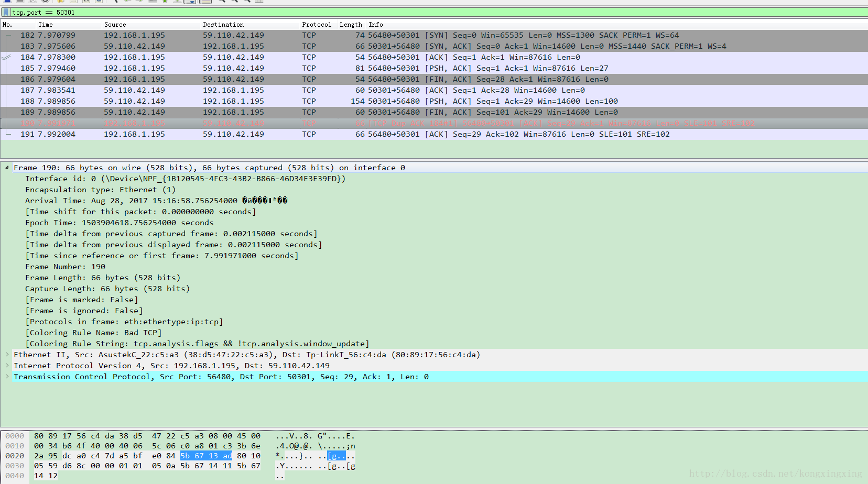This screenshot has height=484, width=868.
Task: Select the Frame Length: 66 bytes line
Action: 103,278
